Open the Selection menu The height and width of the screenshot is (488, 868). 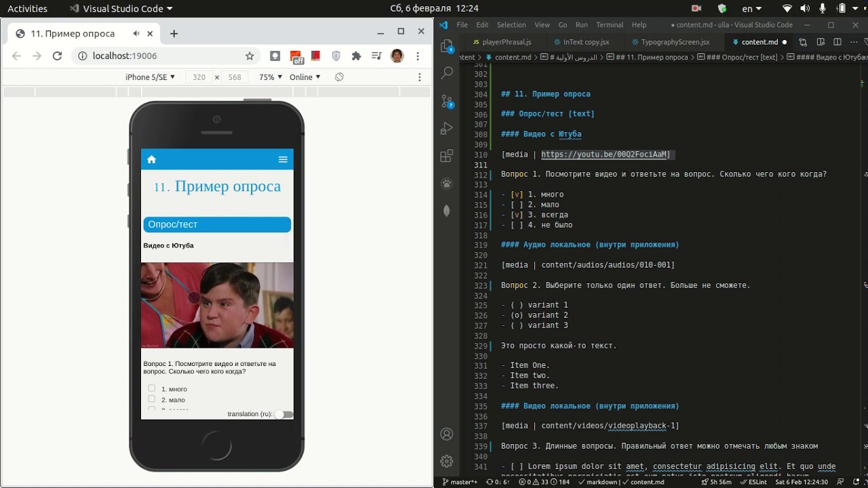point(511,25)
